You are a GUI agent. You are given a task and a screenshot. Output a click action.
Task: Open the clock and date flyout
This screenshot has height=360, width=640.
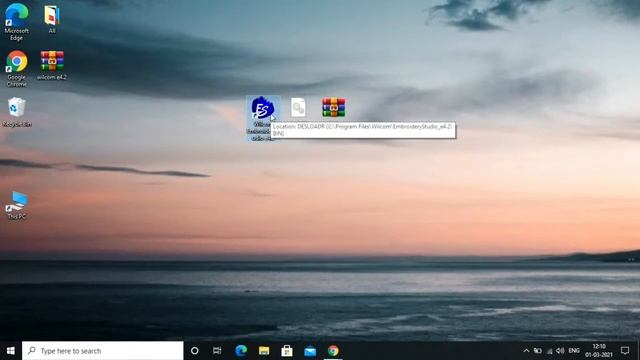[x=599, y=351]
